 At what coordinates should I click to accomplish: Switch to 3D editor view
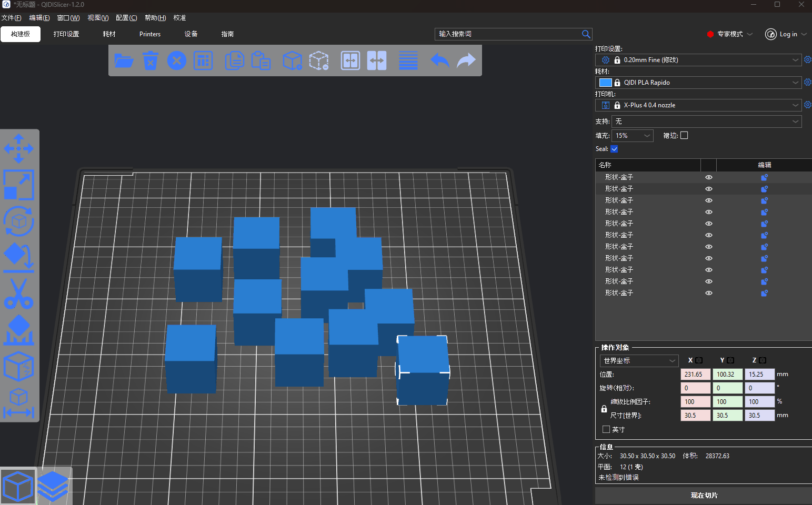tap(18, 486)
